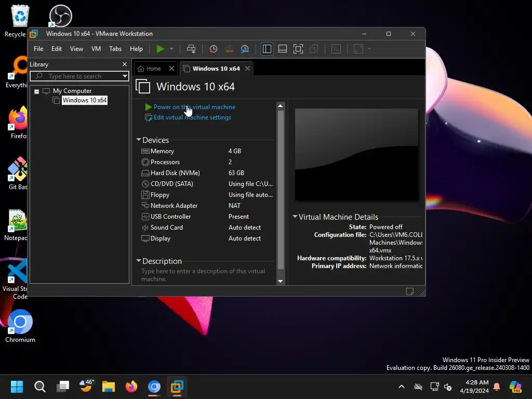Image resolution: width=532 pixels, height=399 pixels.
Task: Click the virtual machine screen thumbnail
Action: tap(356, 155)
